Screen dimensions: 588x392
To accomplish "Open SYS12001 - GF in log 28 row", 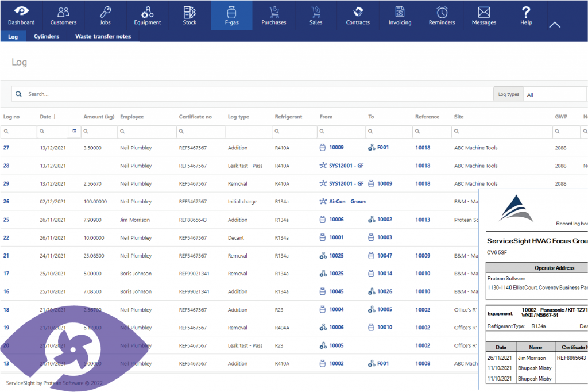I will [x=346, y=166].
